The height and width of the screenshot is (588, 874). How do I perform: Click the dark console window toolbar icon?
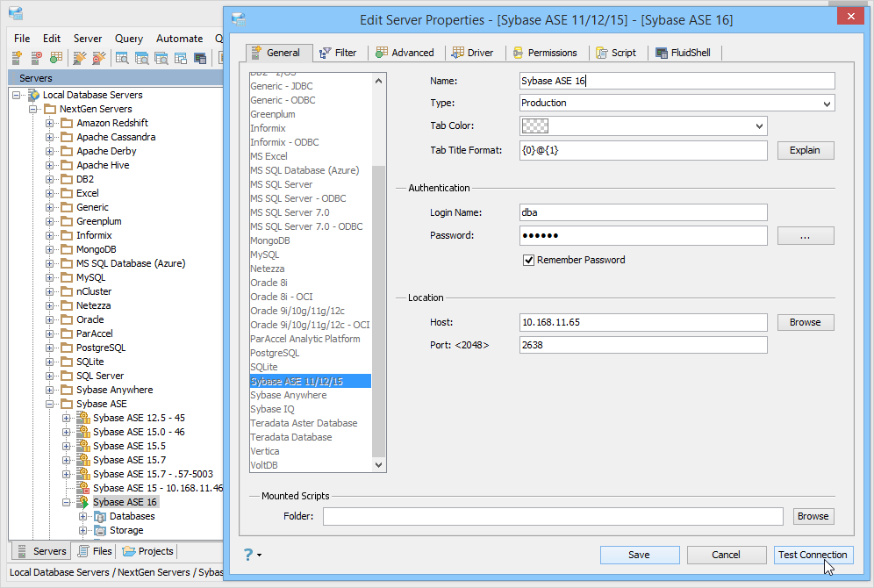tap(200, 57)
